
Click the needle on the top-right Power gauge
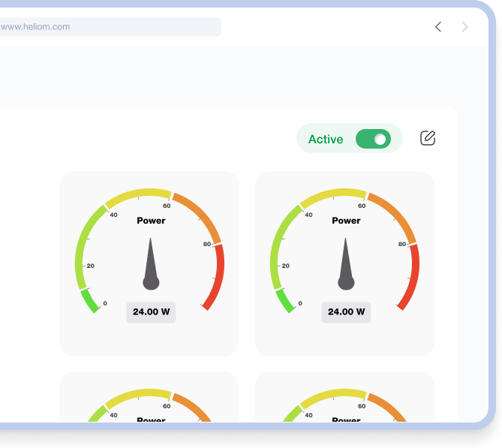(346, 266)
